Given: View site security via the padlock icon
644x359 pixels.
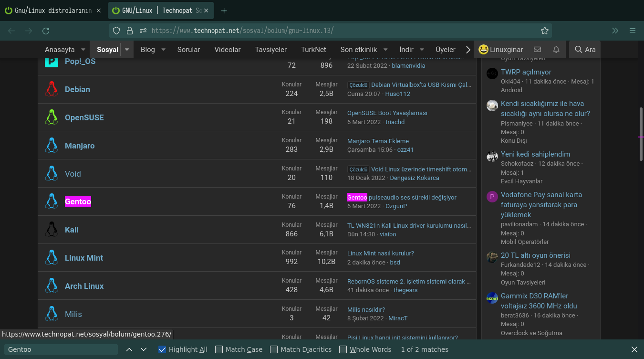Looking at the screenshot, I should [129, 31].
